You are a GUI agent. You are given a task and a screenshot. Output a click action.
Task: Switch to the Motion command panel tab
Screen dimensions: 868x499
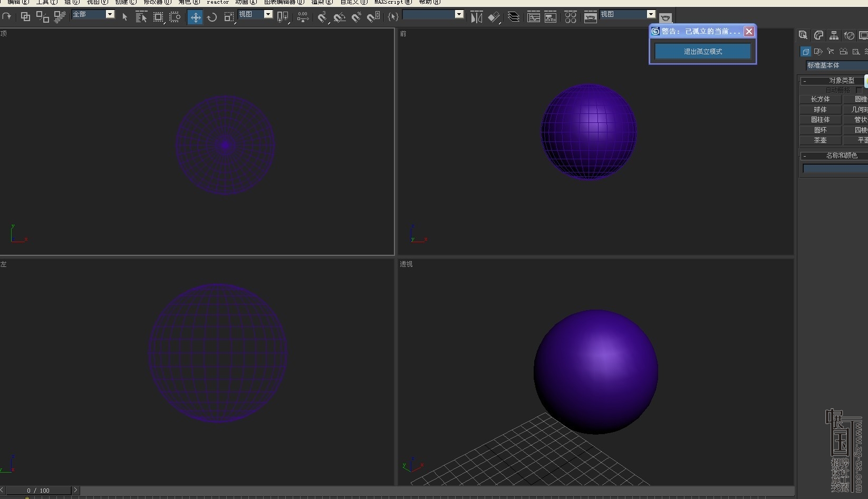849,35
